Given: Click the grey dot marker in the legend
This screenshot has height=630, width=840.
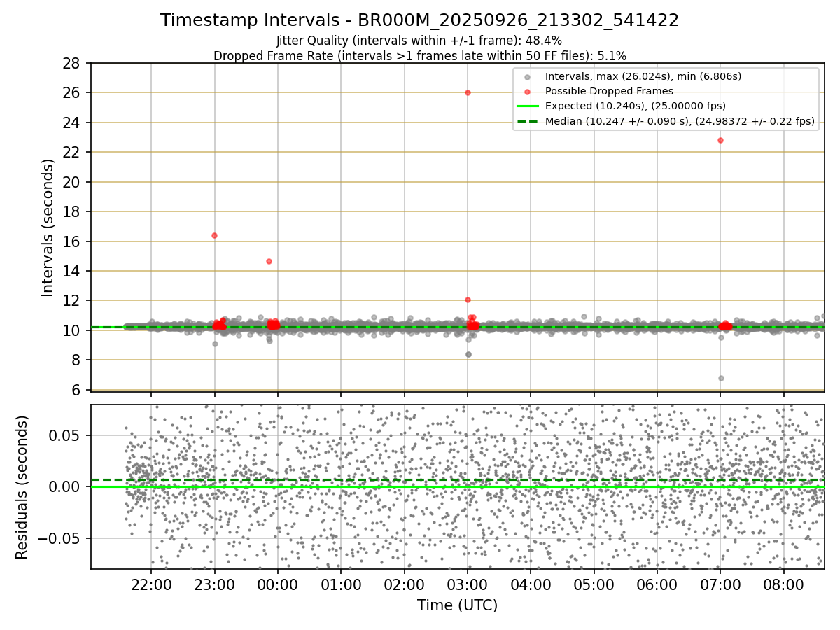Looking at the screenshot, I should pyautogui.click(x=528, y=76).
